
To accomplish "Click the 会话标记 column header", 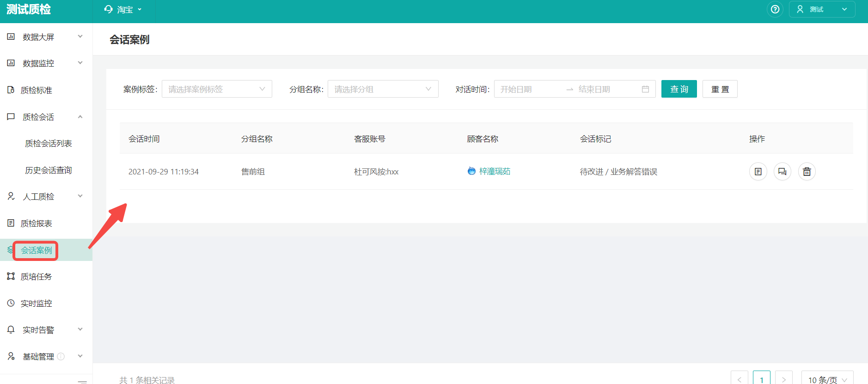I will click(x=595, y=139).
